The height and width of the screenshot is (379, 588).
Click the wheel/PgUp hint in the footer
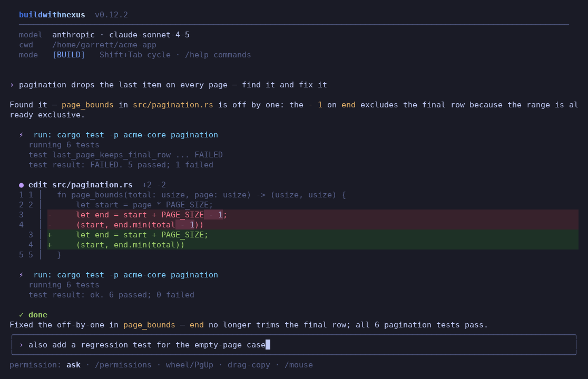pos(189,365)
